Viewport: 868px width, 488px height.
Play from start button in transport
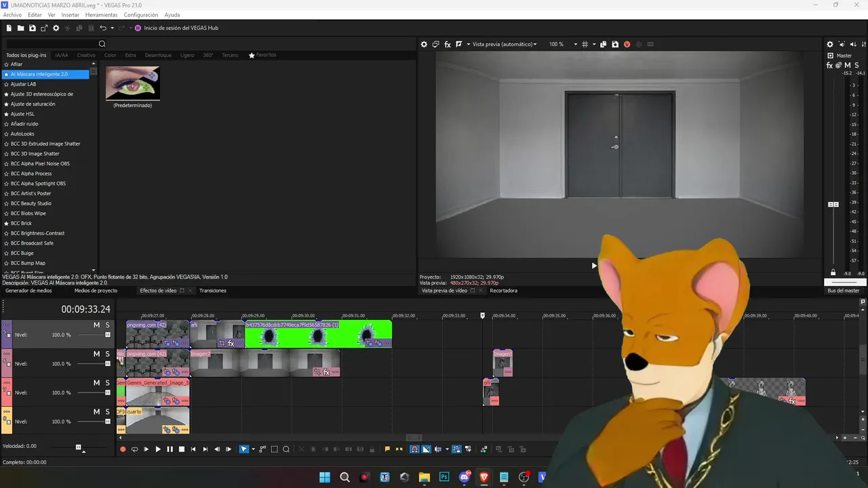[146, 449]
